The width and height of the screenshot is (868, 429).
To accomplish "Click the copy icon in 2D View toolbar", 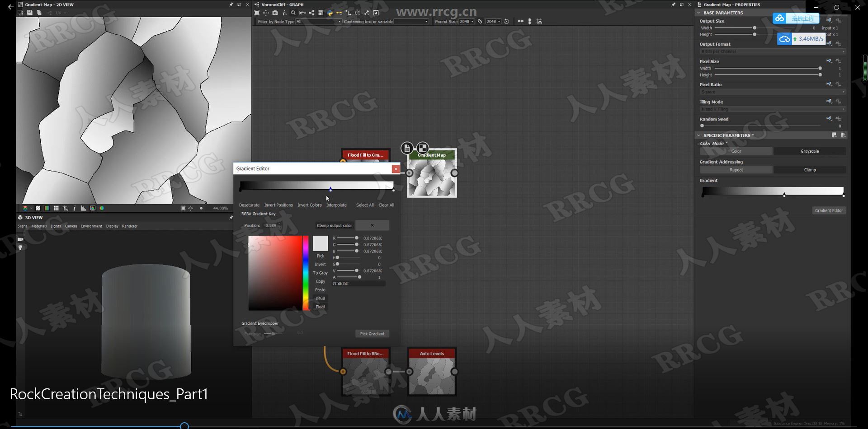I will 39,13.
